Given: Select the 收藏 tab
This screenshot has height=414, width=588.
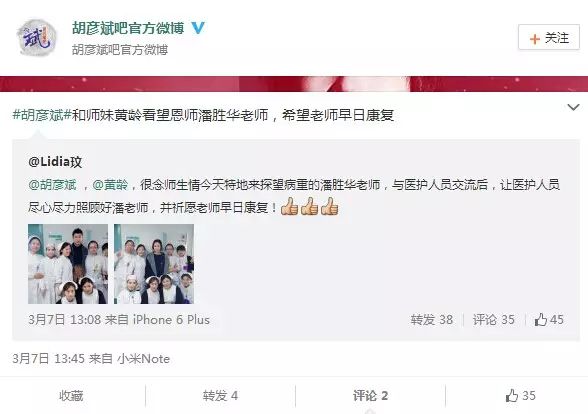Looking at the screenshot, I should [71, 396].
